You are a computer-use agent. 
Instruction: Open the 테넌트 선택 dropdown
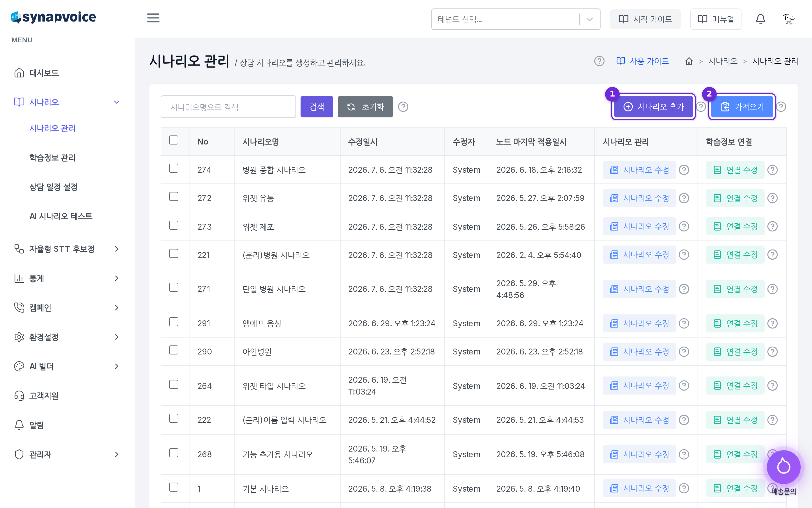tap(516, 19)
